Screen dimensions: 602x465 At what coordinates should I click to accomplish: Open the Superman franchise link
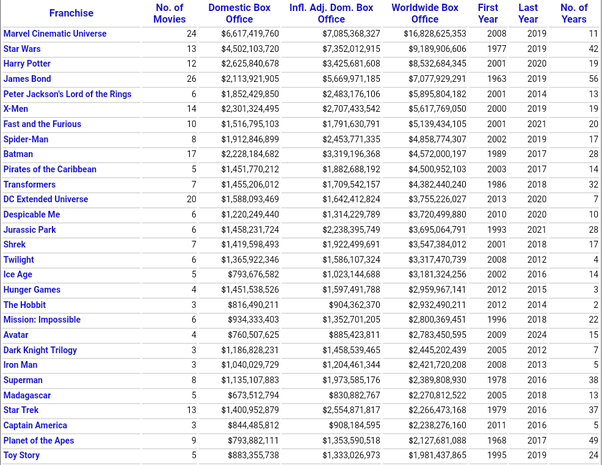pos(23,381)
